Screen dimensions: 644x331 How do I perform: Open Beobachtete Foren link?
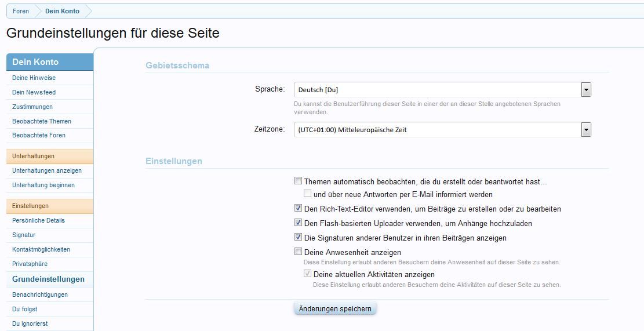click(39, 135)
